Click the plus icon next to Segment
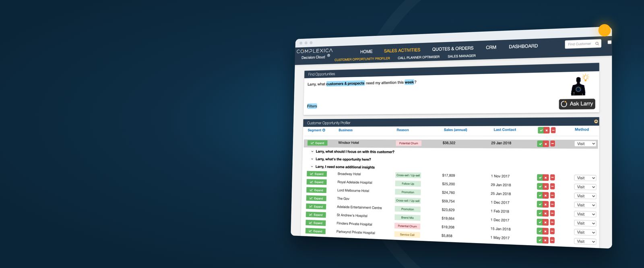The width and height of the screenshot is (644, 268). pos(324,130)
